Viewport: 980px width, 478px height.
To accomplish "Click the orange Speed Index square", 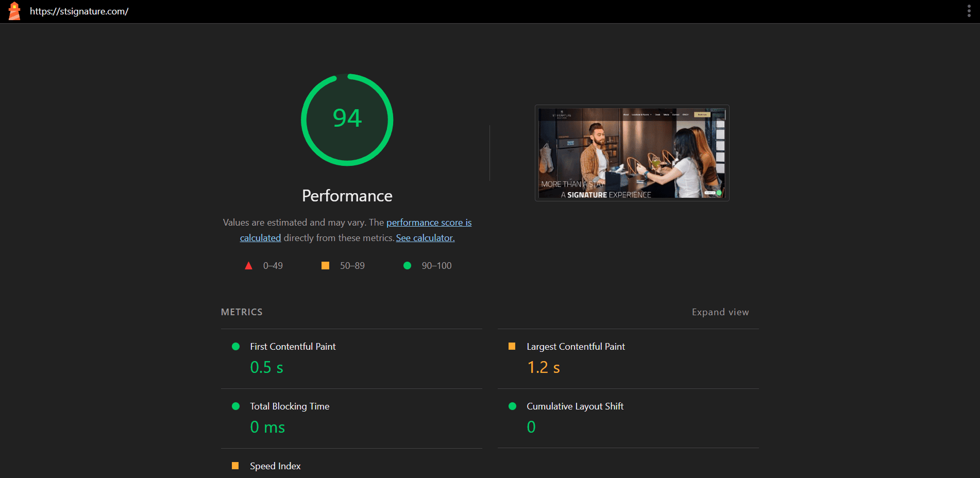I will click(x=235, y=466).
